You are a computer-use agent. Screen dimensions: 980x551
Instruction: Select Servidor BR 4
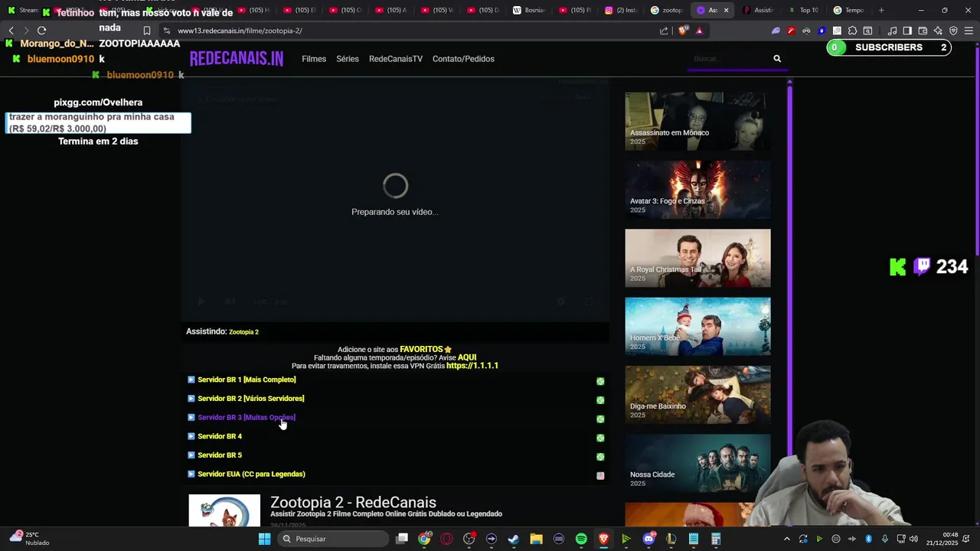pos(220,436)
